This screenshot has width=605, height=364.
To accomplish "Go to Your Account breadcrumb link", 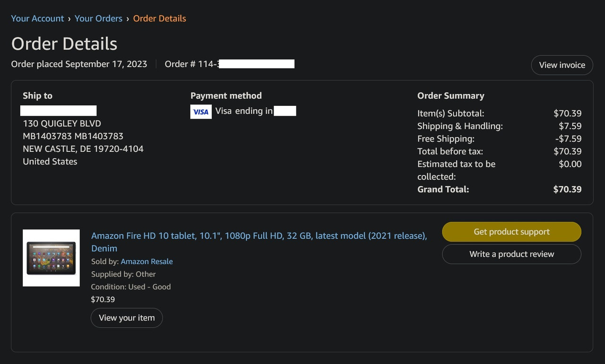I will point(37,18).
